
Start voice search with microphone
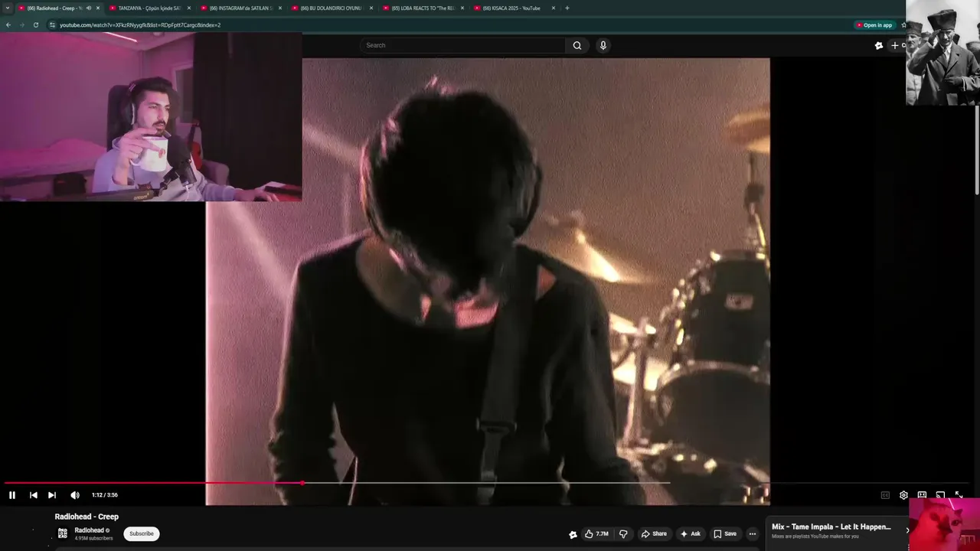point(603,45)
